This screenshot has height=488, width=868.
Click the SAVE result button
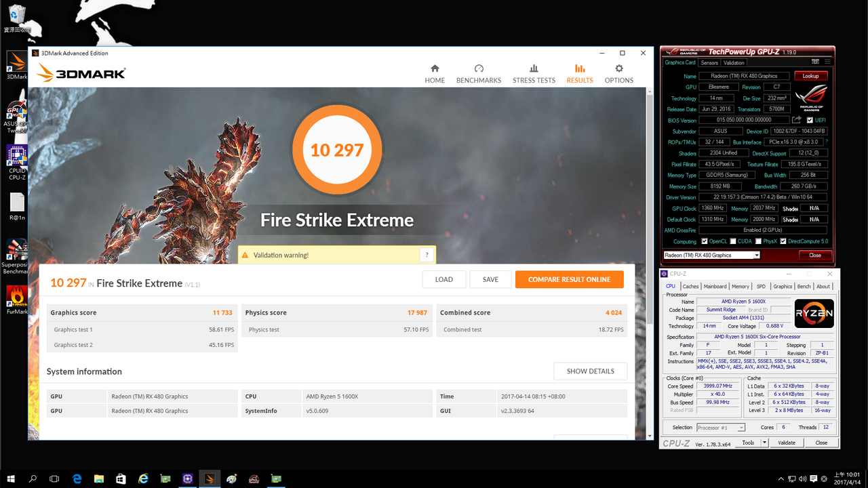[490, 279]
